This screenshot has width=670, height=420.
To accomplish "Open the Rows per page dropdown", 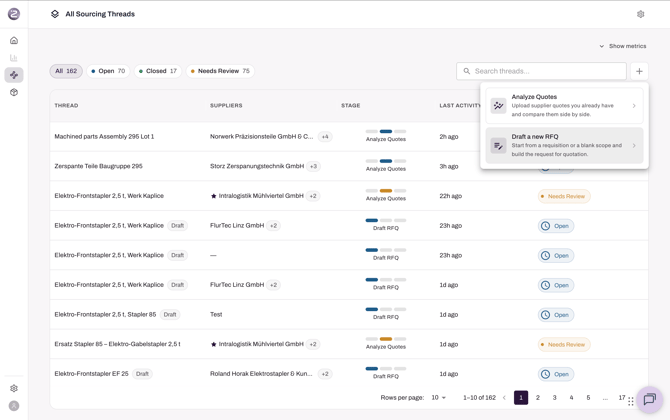I will click(438, 397).
